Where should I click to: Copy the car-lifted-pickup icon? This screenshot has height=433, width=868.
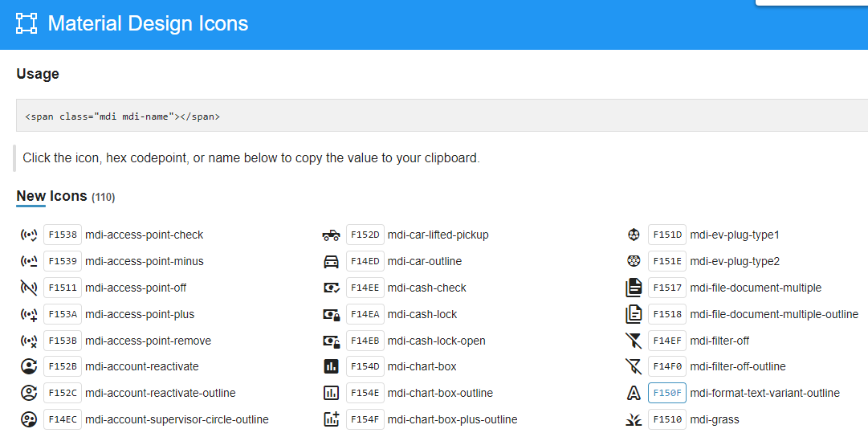(331, 235)
